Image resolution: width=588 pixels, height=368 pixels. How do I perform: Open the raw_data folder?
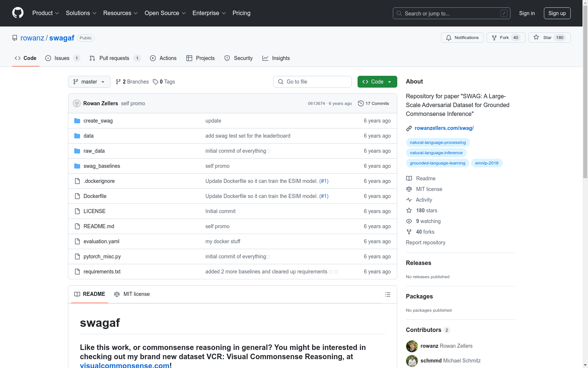coord(94,151)
